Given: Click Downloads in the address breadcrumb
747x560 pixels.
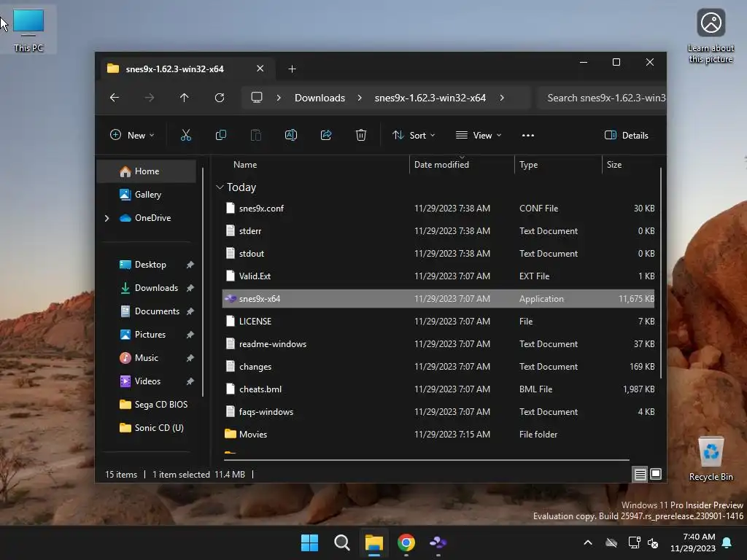Looking at the screenshot, I should pyautogui.click(x=320, y=98).
